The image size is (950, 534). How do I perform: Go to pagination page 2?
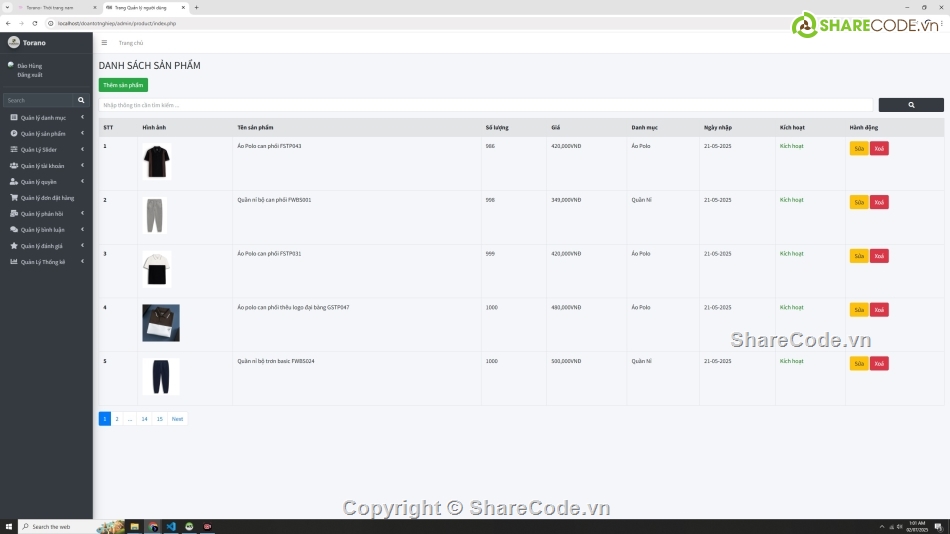coord(117,419)
